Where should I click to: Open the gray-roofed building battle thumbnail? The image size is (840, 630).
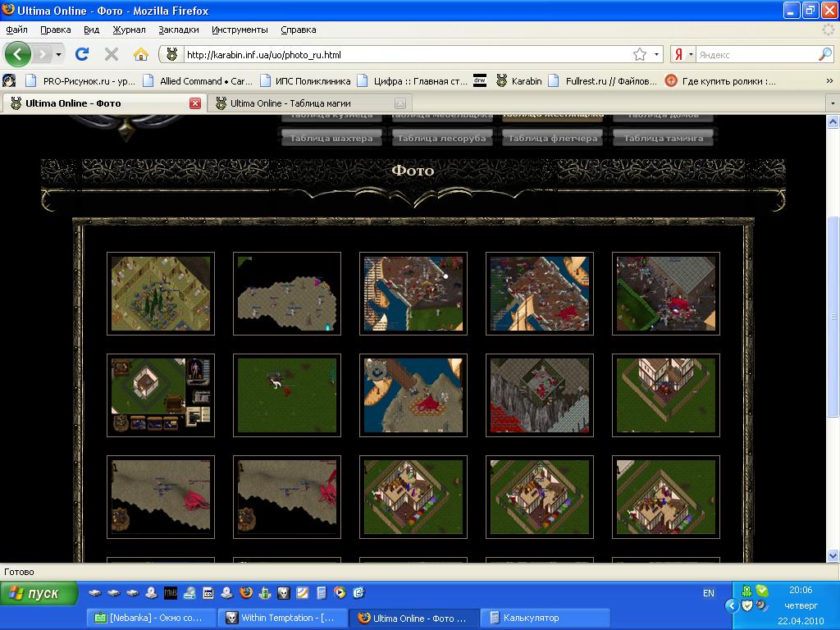click(666, 294)
